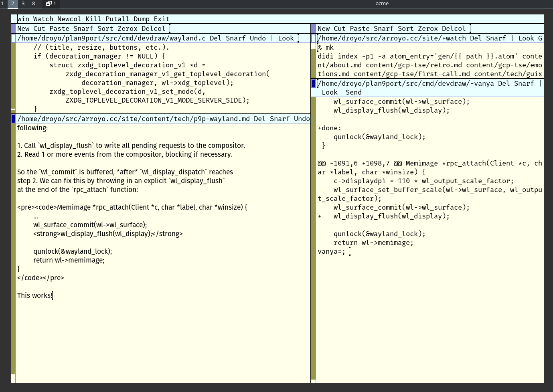Click '1. Call `wl_display_flush`' list line
This screenshot has width=553, height=392.
[x=131, y=145]
